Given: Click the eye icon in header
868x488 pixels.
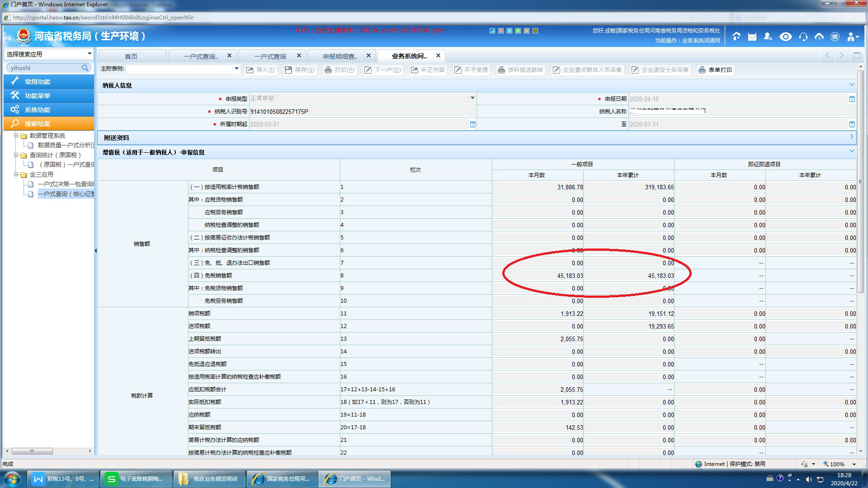Looking at the screenshot, I should click(x=786, y=37).
